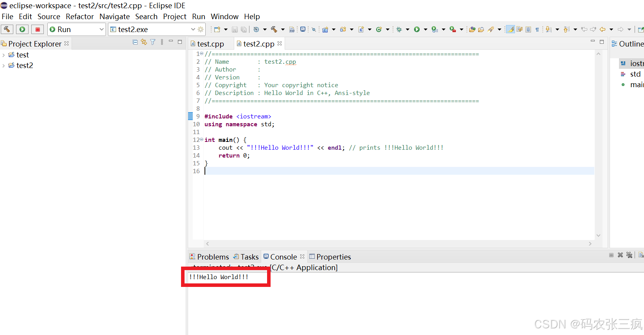Open the Refactor menu

[80, 16]
